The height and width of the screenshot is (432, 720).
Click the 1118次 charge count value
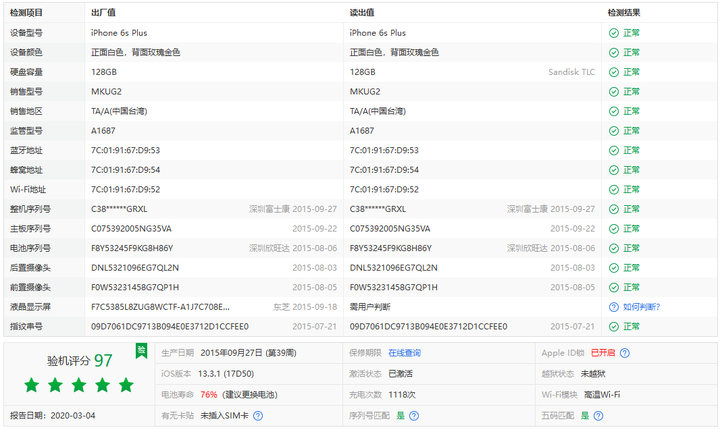(x=402, y=395)
